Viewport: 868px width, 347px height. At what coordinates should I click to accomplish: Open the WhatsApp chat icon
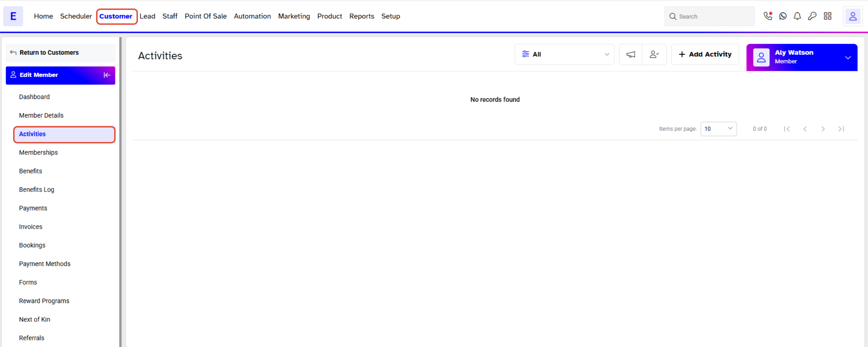[x=783, y=16]
